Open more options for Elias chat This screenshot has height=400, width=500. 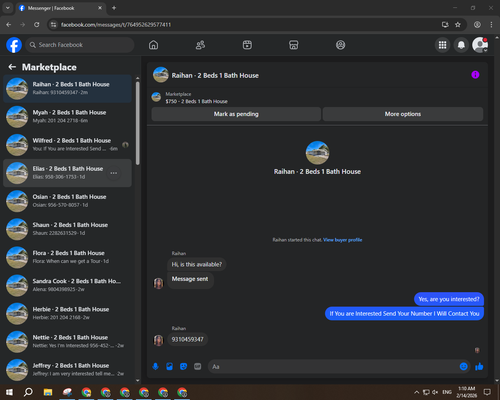pos(114,173)
